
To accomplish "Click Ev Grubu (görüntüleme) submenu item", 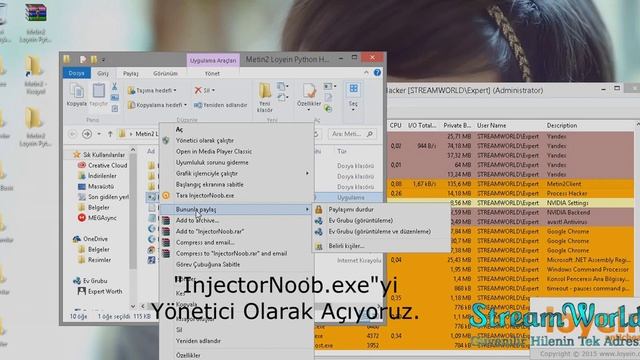I will [x=361, y=220].
